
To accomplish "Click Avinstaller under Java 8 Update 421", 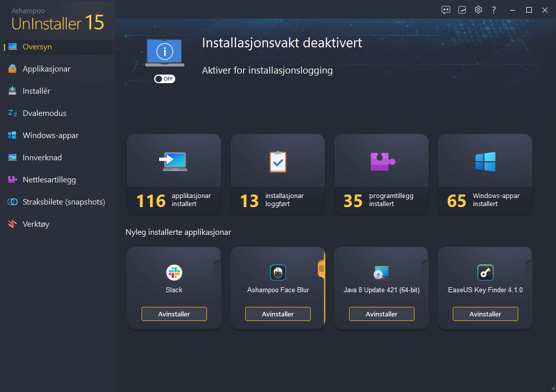I will pyautogui.click(x=382, y=314).
